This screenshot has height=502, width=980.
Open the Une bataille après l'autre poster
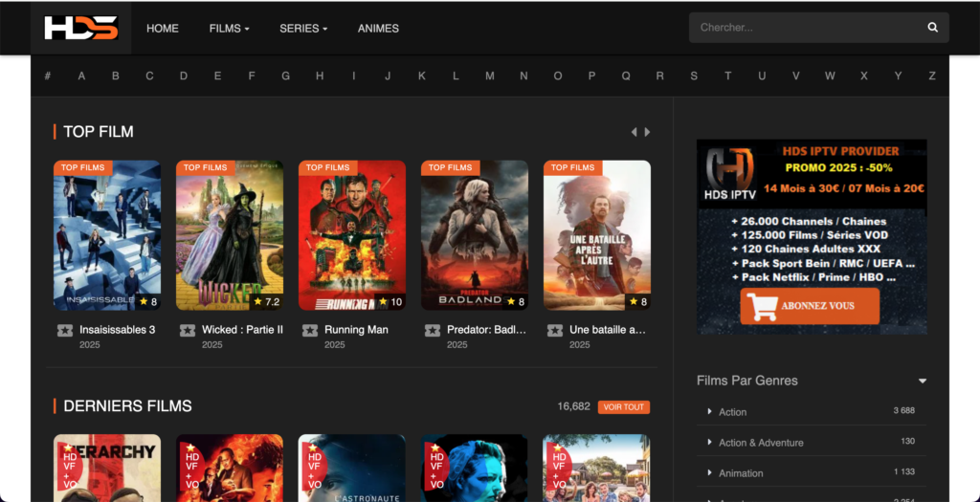click(x=597, y=235)
